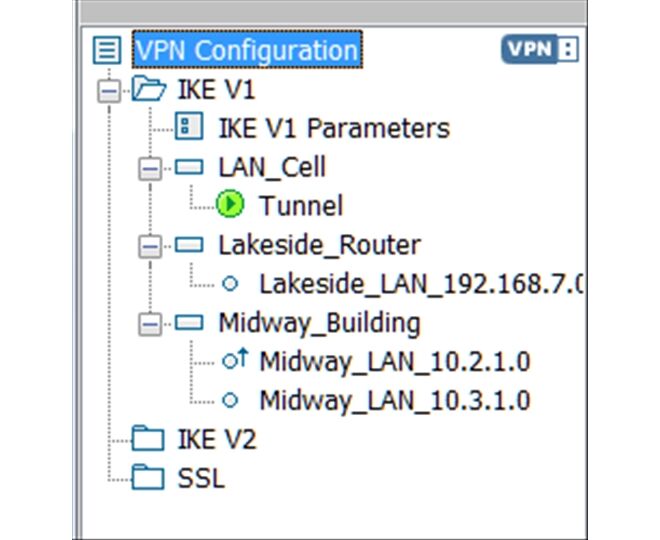The height and width of the screenshot is (540, 660).
Task: Open the IKE V1 Parameters item
Action: tap(333, 128)
